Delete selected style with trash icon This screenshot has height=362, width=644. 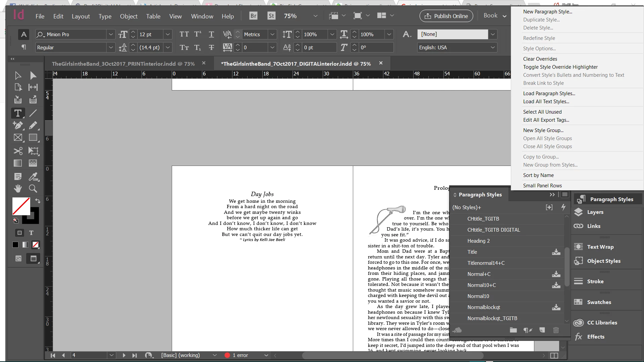556,330
